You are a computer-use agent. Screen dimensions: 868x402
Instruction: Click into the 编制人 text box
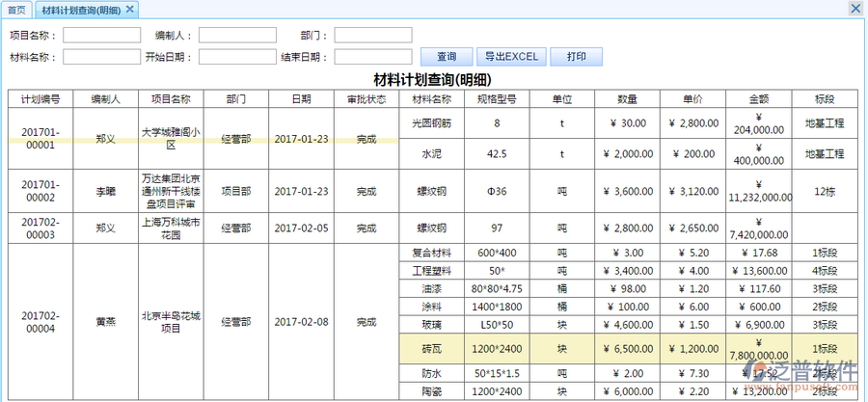[x=237, y=36]
